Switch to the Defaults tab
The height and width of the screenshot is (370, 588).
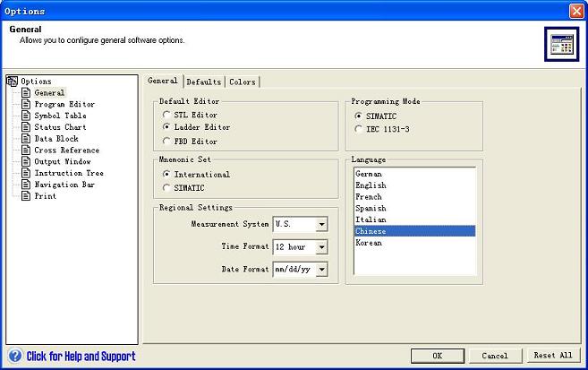(203, 82)
